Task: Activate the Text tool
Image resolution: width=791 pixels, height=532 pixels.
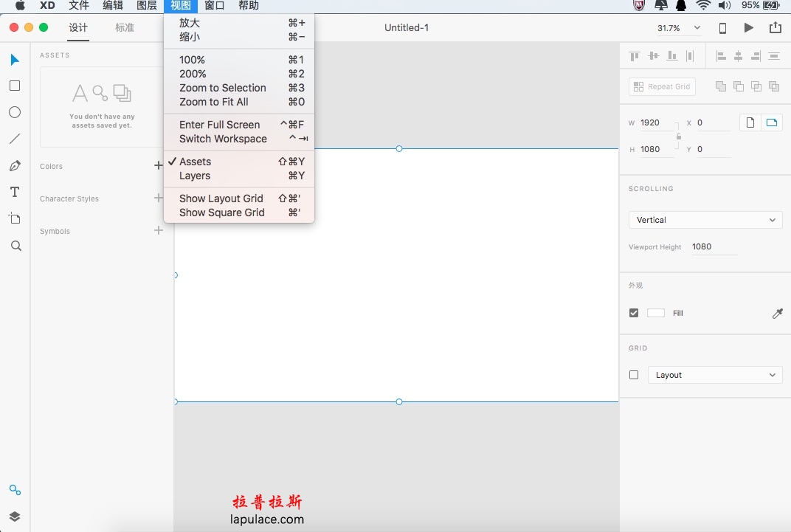Action: [15, 192]
